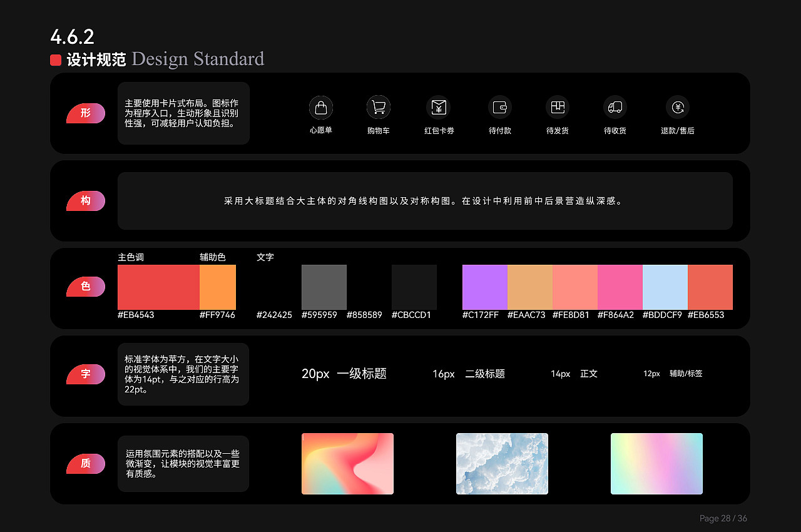801x532 pixels.
Task: Click the 4.6.2 section number
Action: [x=72, y=37]
